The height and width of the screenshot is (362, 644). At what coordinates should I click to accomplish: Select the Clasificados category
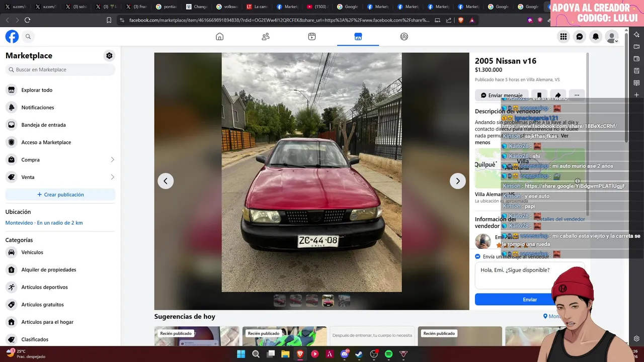pos(60,339)
